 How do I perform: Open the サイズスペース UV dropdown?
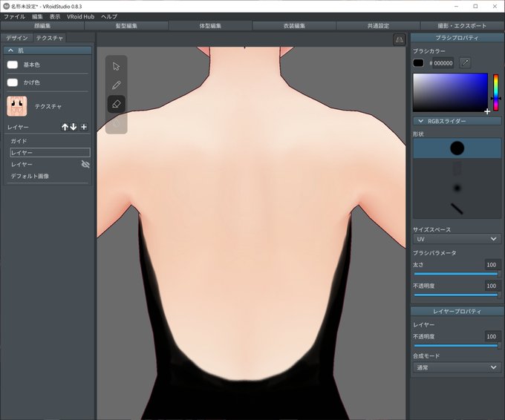pos(457,239)
